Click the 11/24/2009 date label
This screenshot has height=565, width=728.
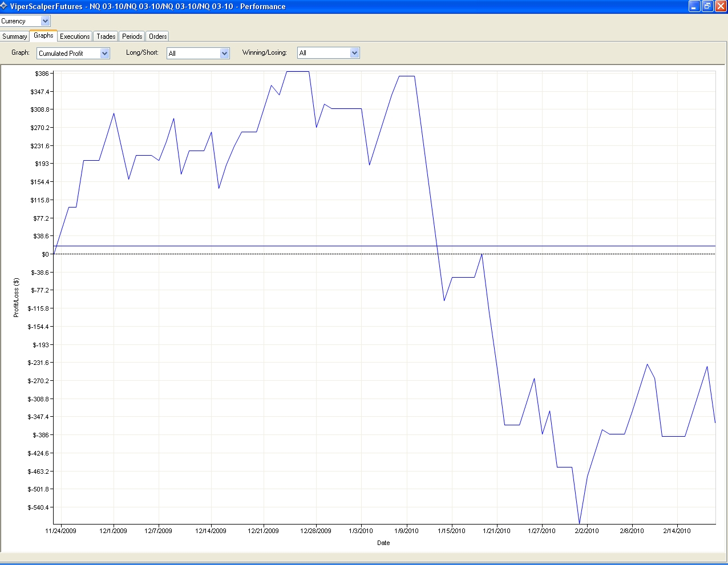click(x=61, y=531)
